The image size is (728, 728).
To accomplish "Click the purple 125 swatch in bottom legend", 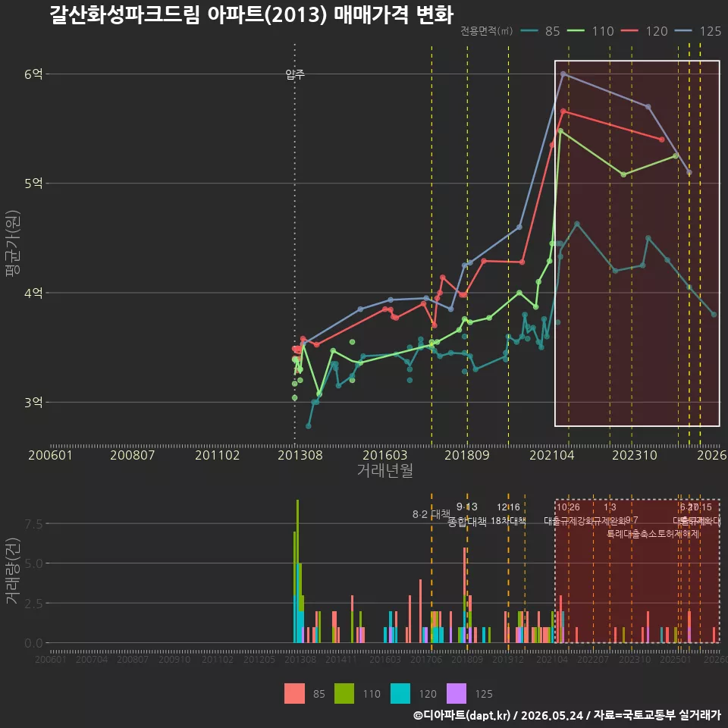I will pyautogui.click(x=457, y=694).
